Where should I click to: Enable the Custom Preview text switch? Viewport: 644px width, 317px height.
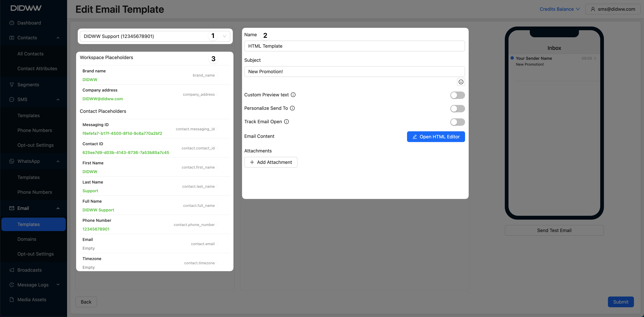click(457, 95)
